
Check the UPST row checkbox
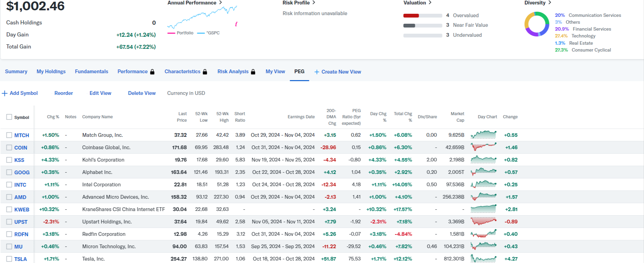click(x=9, y=222)
